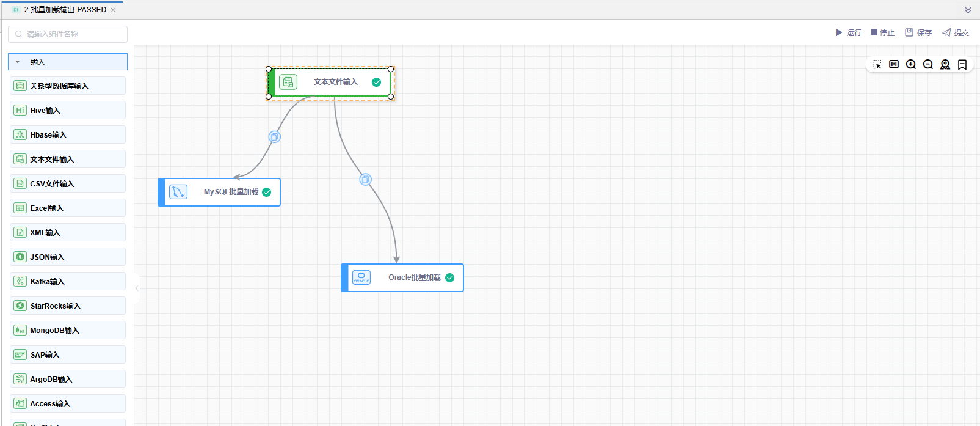Collapse the 输入 component category

point(18,62)
